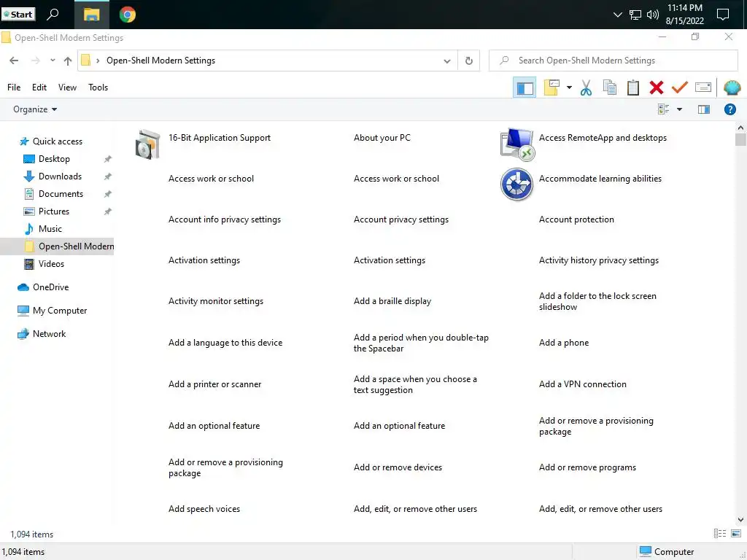Screen dimensions: 747x560
Task: Switch to details view in status bar
Action: [720, 533]
